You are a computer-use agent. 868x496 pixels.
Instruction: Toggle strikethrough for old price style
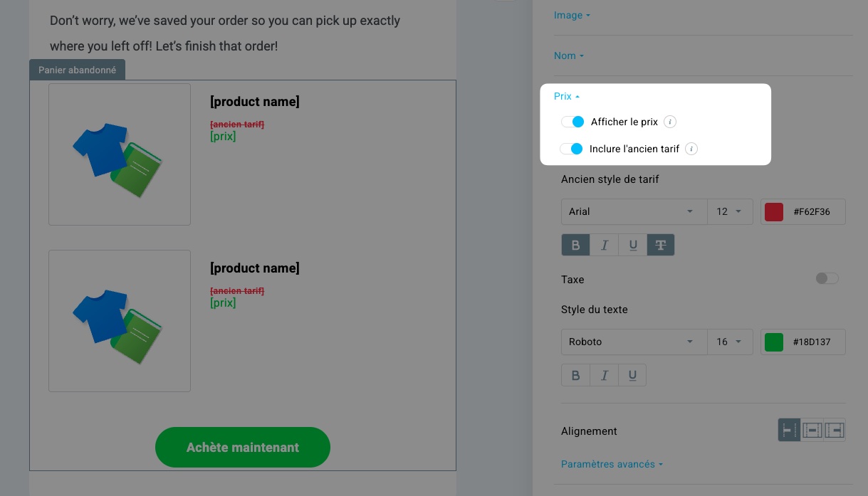(x=661, y=246)
